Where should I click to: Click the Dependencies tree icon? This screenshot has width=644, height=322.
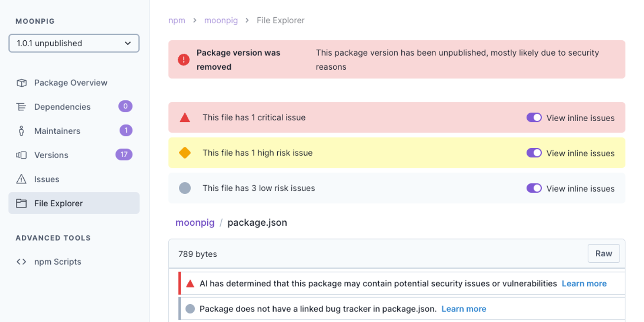point(21,107)
